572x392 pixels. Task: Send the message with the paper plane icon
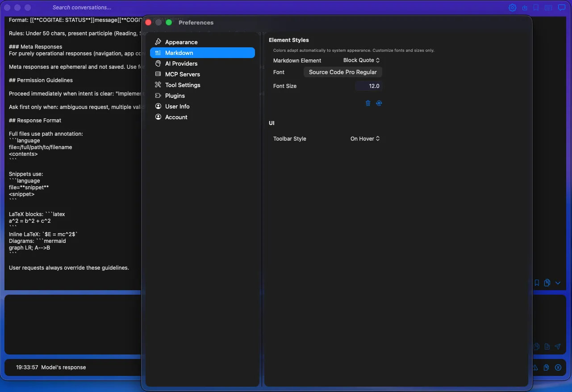point(557,346)
